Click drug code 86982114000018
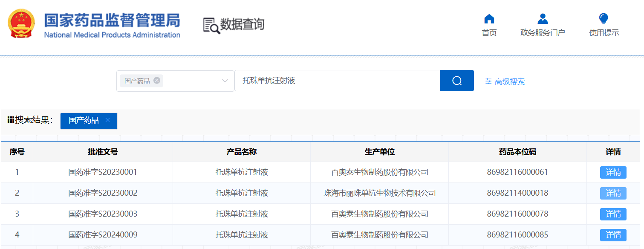The width and height of the screenshot is (644, 249). click(x=517, y=193)
